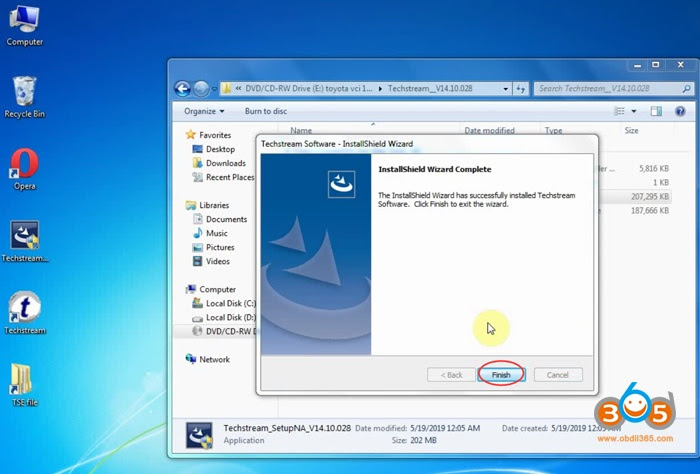Refresh the Explorer address bar
Screen dimensions: 700x474
pyautogui.click(x=521, y=89)
